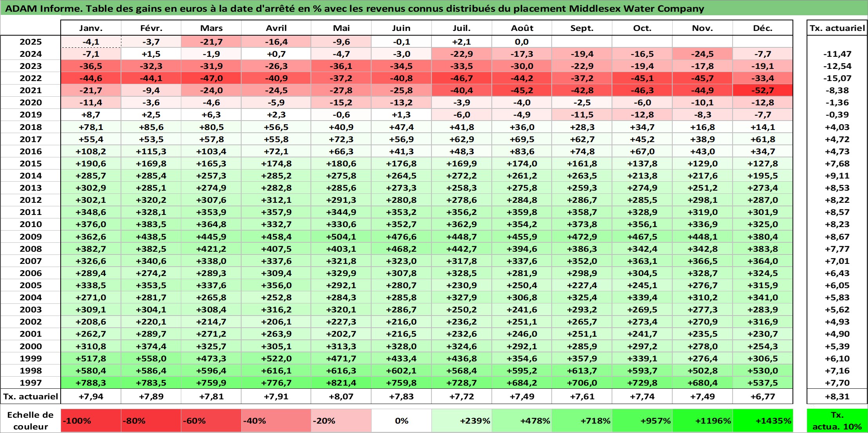Select the -52,7 cell for December 2021
The width and height of the screenshot is (868, 433).
763,90
